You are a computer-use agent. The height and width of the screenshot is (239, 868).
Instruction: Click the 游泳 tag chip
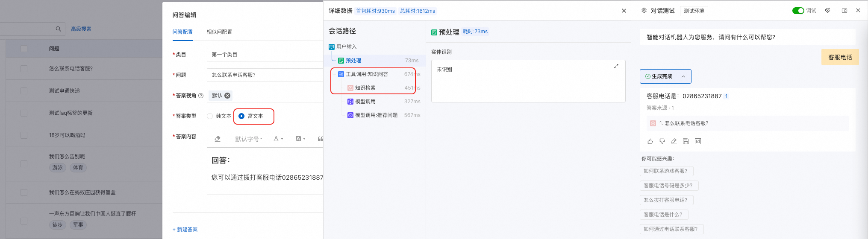[x=58, y=168]
